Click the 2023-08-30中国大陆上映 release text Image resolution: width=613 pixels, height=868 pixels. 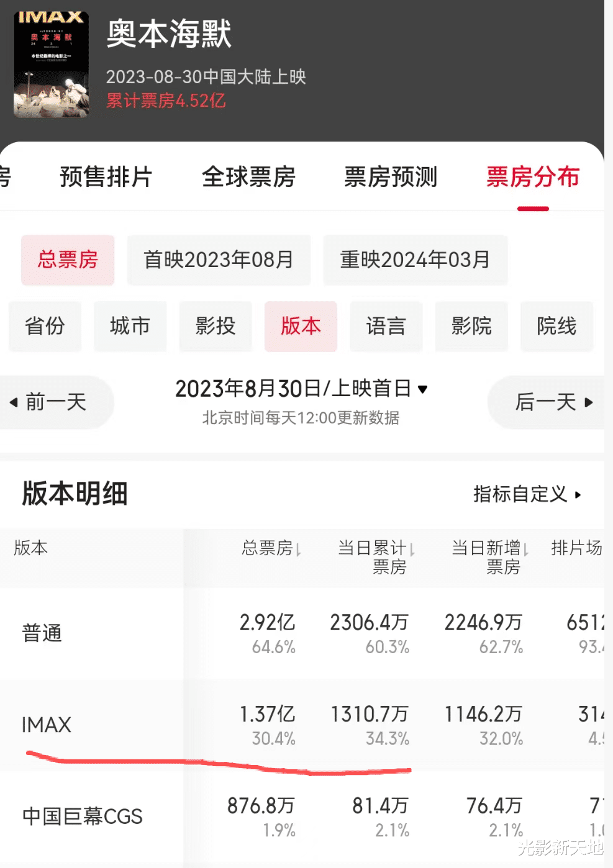tap(206, 77)
